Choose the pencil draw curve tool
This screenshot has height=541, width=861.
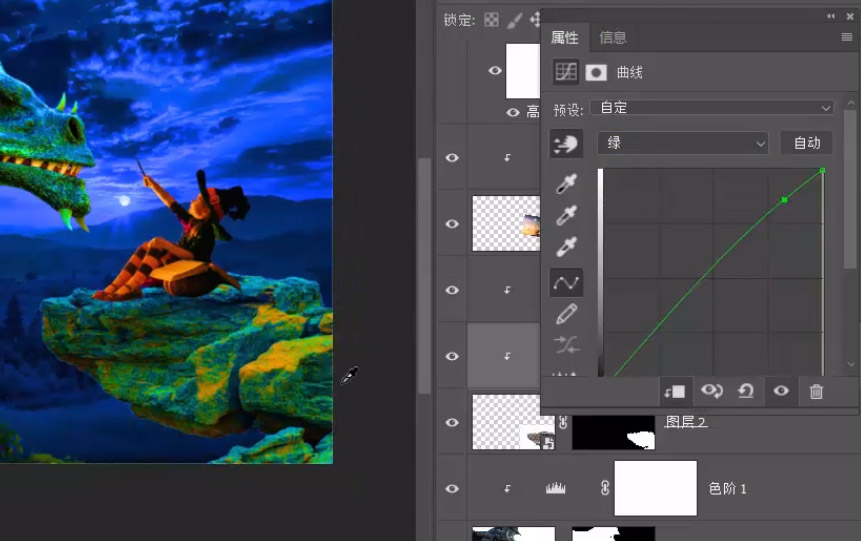566,314
